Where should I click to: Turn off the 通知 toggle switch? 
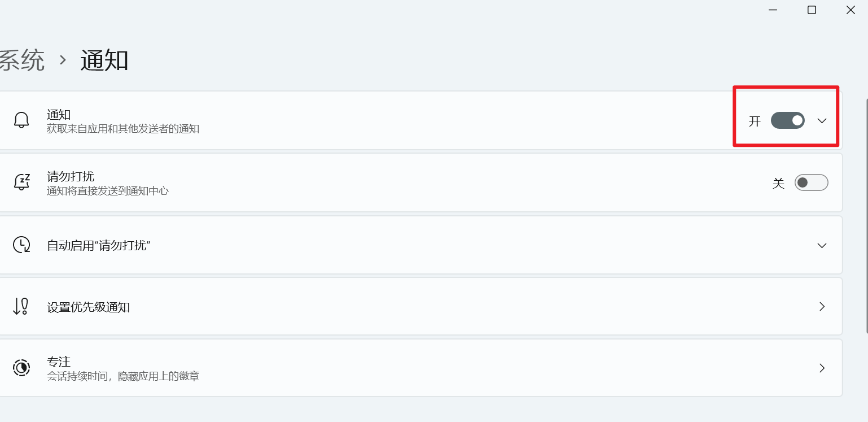787,120
